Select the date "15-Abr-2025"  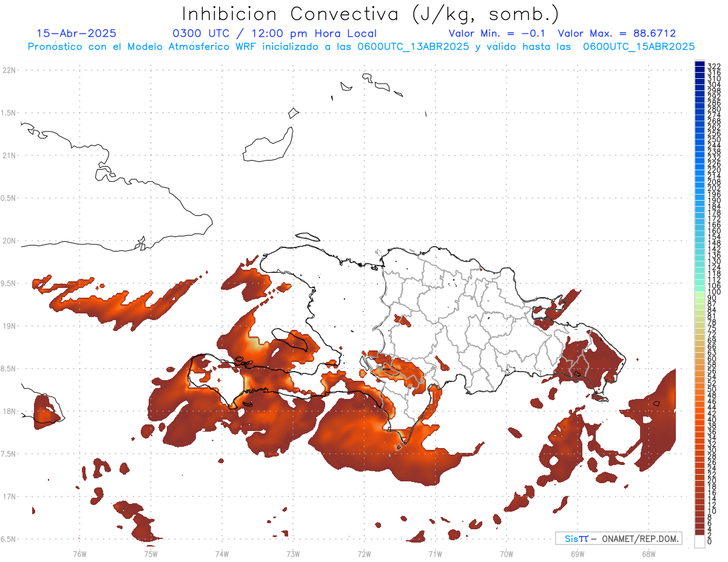76,33
